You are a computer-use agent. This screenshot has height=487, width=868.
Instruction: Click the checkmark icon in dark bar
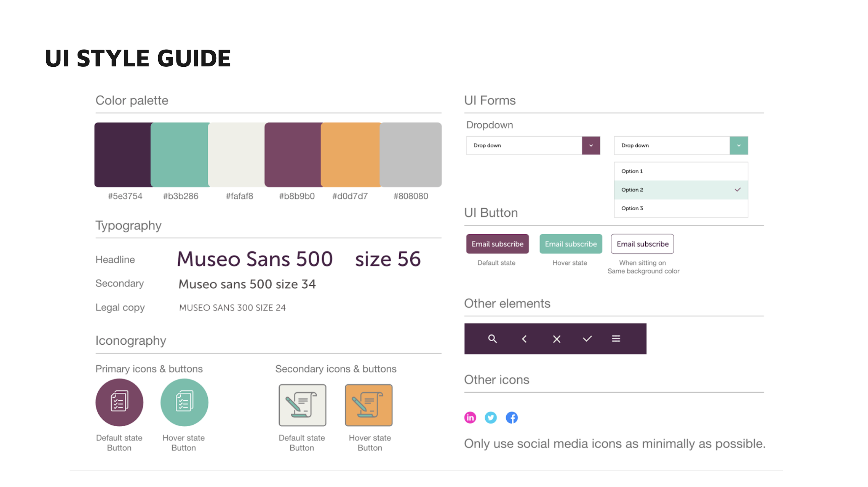point(587,339)
